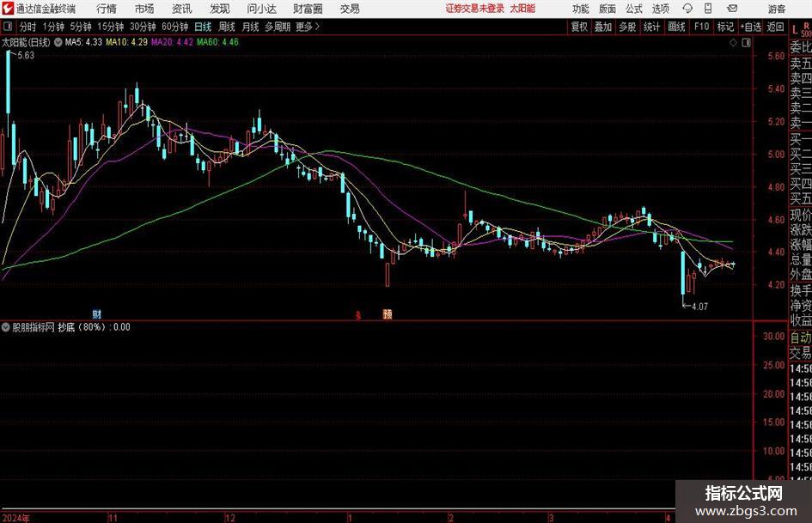This screenshot has width=812, height=523.
Task: Switch to 月线 monthly tab
Action: pyautogui.click(x=250, y=27)
